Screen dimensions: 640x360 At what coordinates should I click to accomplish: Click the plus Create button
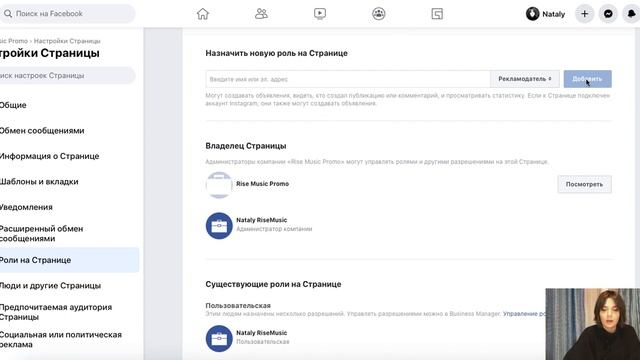pyautogui.click(x=584, y=14)
